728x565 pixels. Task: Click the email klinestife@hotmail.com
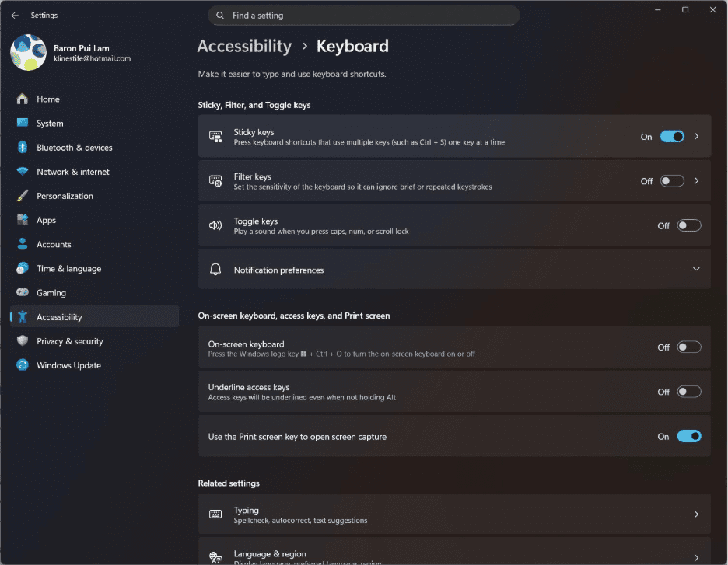click(x=92, y=58)
